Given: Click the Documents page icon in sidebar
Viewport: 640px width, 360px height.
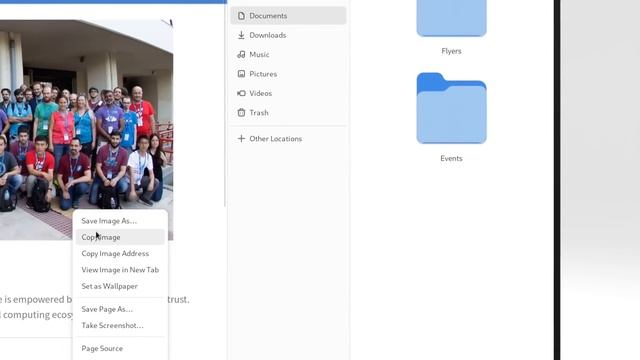Looking at the screenshot, I should pyautogui.click(x=241, y=16).
